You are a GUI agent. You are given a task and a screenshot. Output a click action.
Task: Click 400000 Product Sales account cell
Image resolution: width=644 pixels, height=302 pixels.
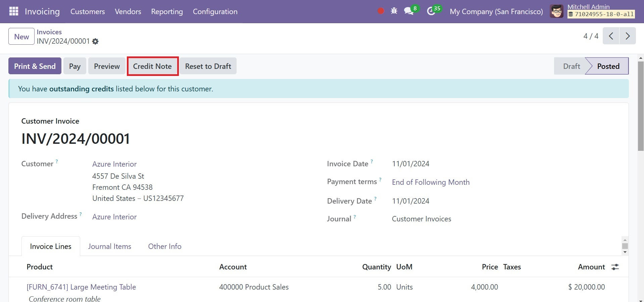[x=254, y=287]
